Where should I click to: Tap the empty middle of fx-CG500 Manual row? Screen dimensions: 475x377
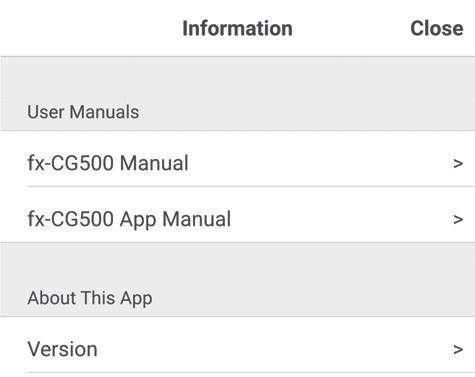[x=320, y=159]
